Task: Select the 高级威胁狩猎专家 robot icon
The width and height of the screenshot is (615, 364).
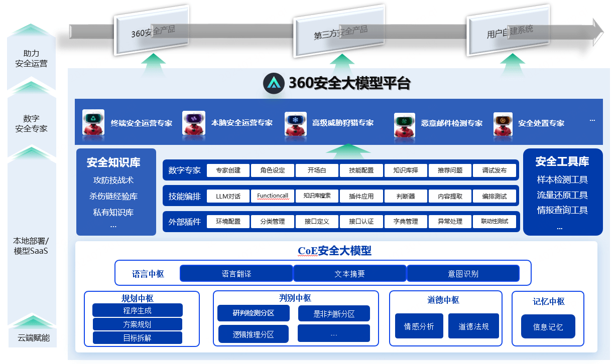Action: click(295, 123)
